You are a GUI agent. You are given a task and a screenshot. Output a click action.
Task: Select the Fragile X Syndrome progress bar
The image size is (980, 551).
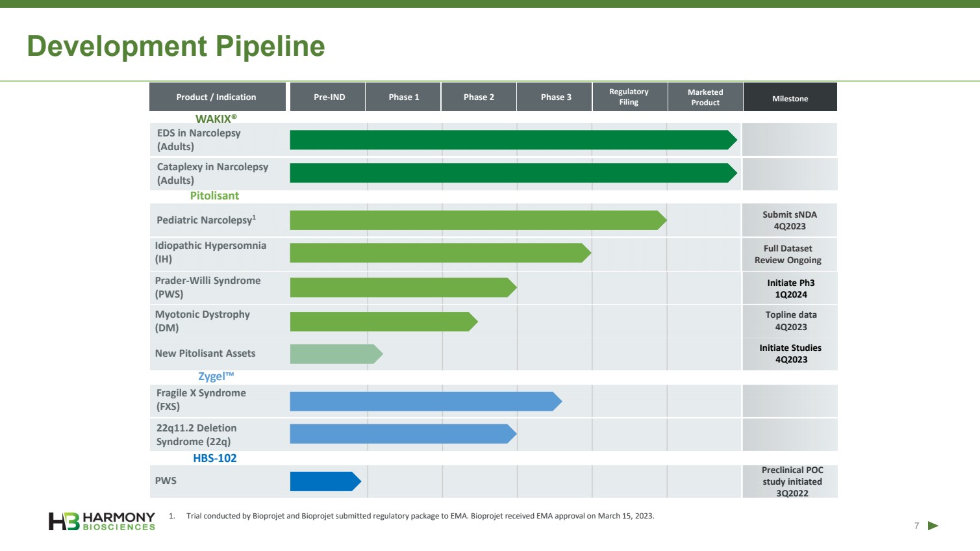pos(426,402)
